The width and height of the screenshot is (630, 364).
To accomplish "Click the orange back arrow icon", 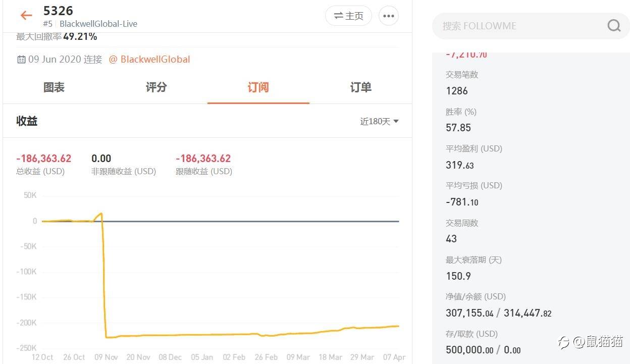I will [x=26, y=16].
